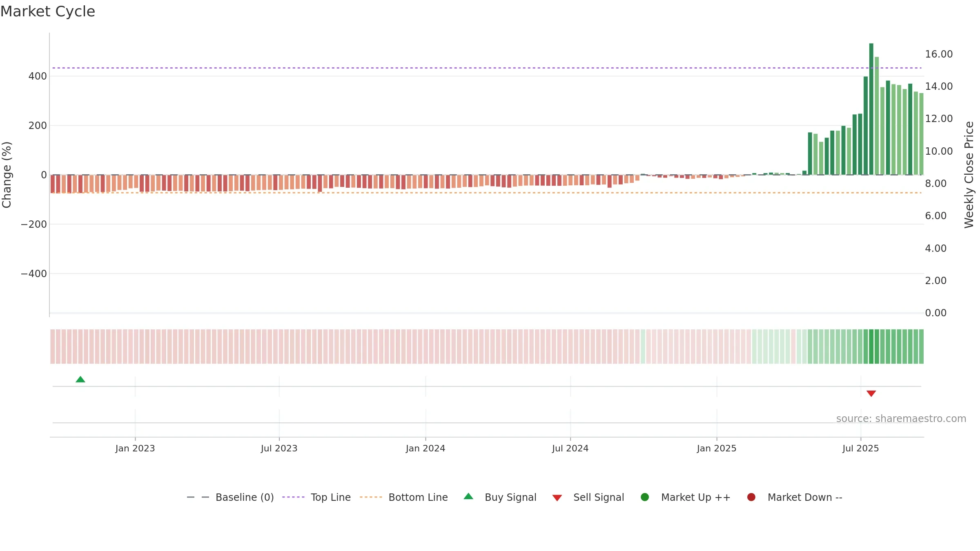Click the source: sharemaestro.com text
980x551 pixels.
[901, 419]
